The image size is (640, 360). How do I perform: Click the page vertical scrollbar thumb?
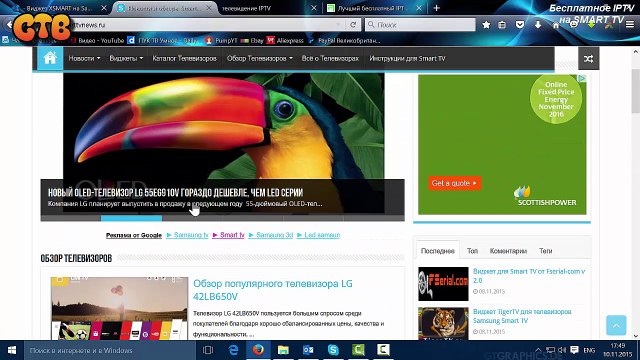coord(636,91)
